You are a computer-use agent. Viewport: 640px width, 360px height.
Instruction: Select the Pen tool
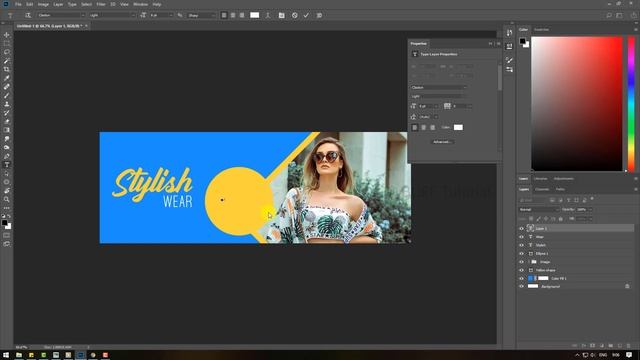click(x=7, y=156)
